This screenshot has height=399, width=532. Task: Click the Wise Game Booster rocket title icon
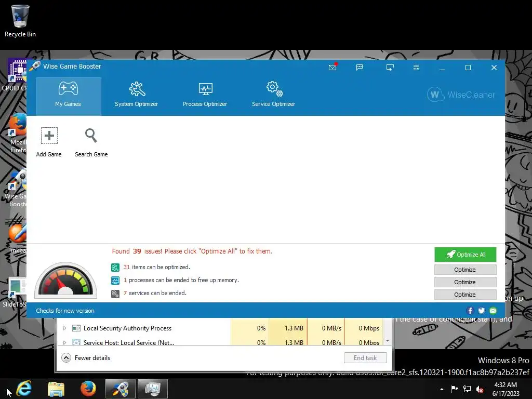pyautogui.click(x=35, y=66)
